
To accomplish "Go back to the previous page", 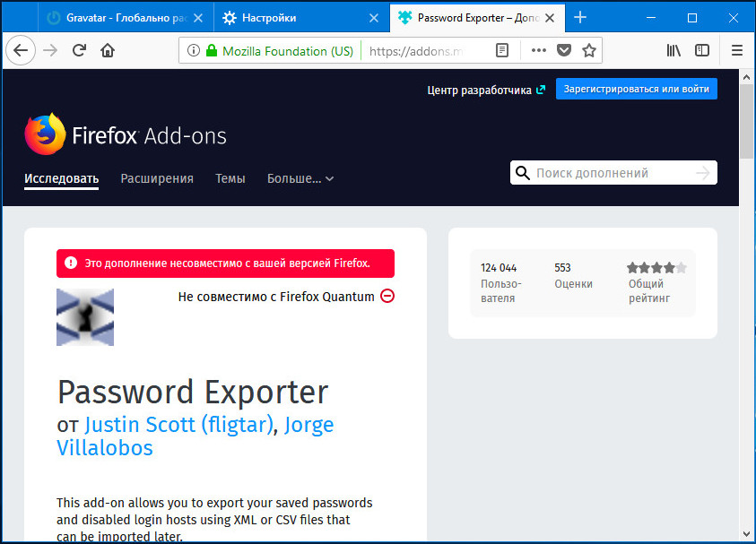I will pos(21,50).
